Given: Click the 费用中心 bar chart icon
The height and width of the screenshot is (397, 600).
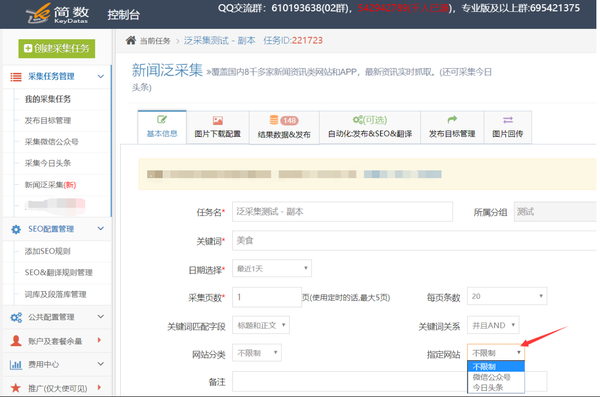Looking at the screenshot, I should pos(16,364).
